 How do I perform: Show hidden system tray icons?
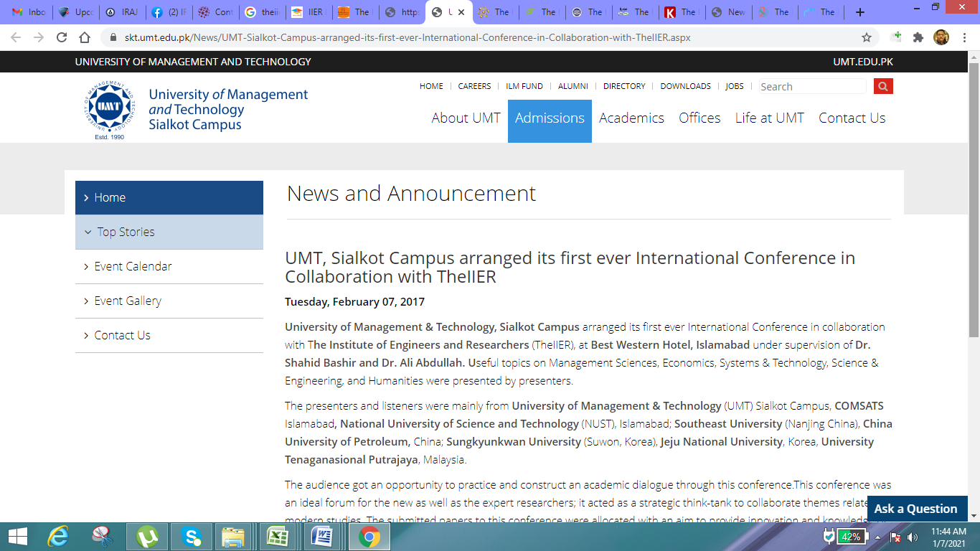coord(877,537)
